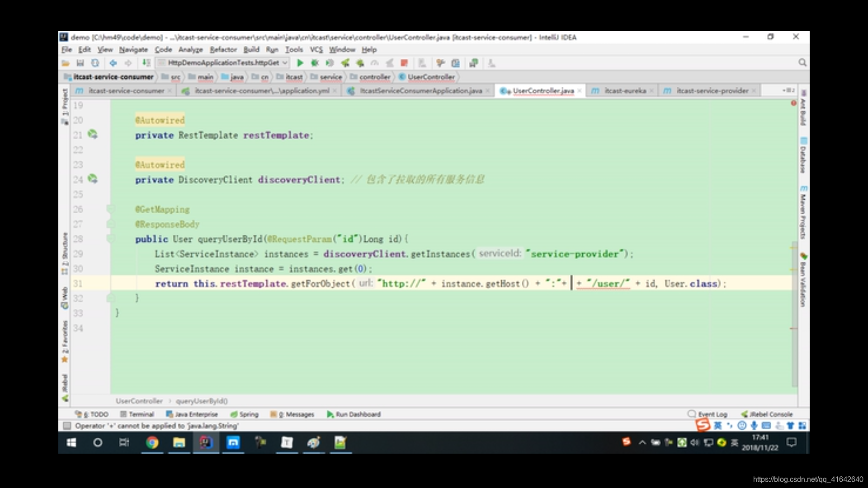Open the Java Enterprise tool window

point(192,414)
